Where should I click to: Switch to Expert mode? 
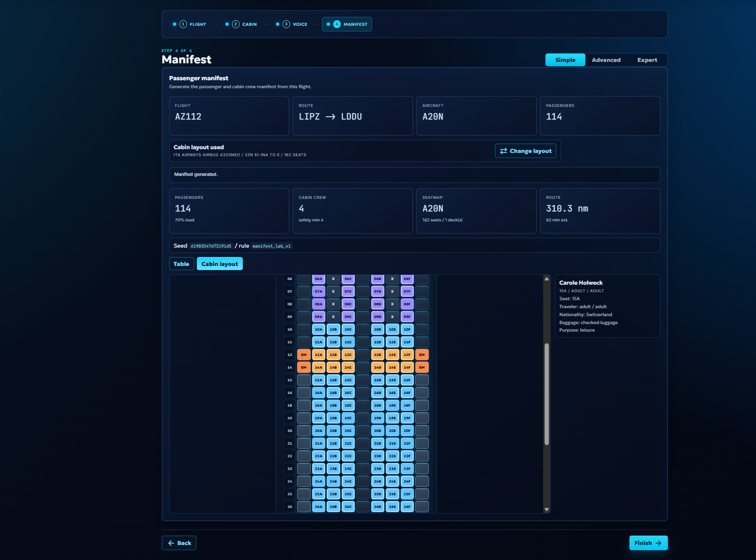click(x=647, y=60)
